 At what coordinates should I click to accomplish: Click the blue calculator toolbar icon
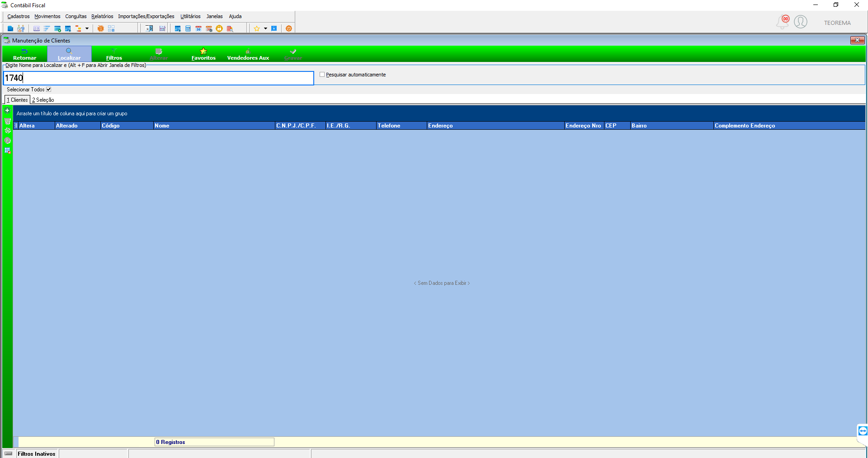coord(188,28)
